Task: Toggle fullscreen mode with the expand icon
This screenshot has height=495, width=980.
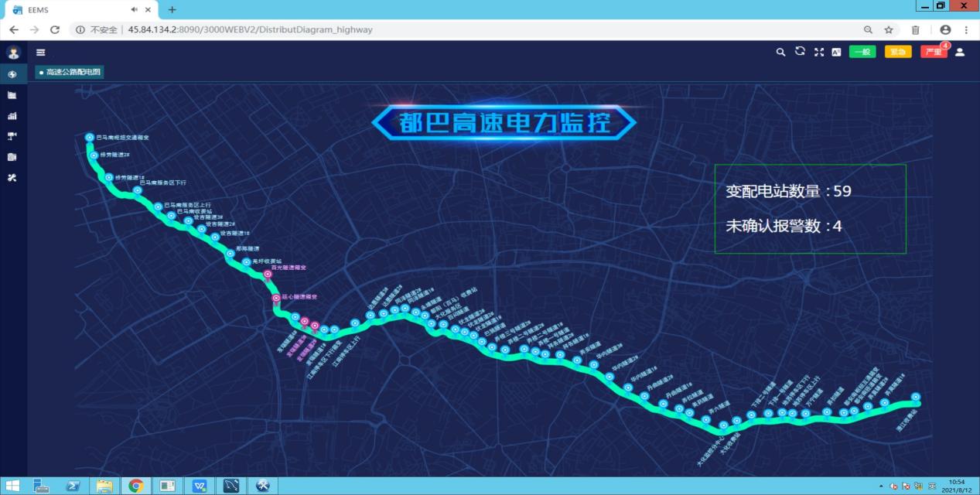Action: (818, 52)
